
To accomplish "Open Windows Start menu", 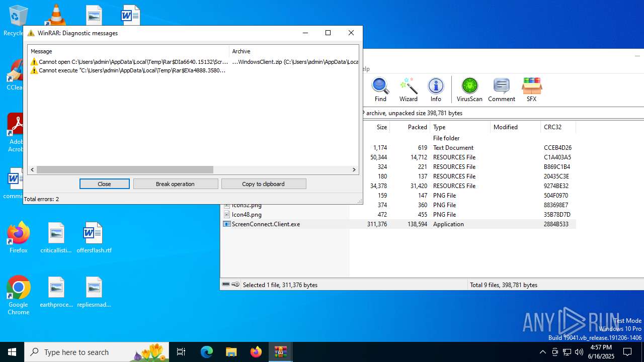I will (12, 352).
